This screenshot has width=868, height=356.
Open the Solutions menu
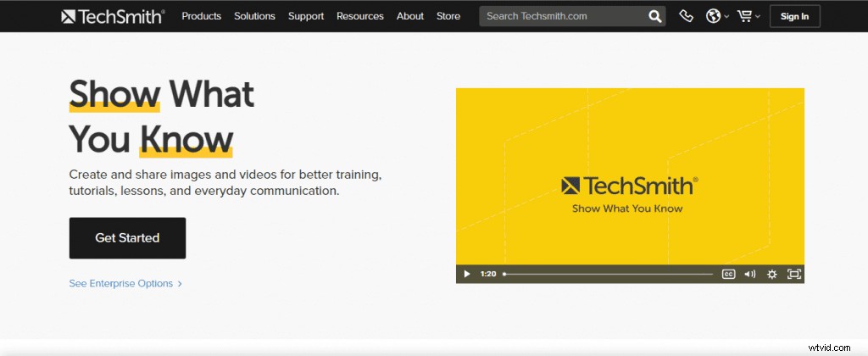pyautogui.click(x=254, y=16)
